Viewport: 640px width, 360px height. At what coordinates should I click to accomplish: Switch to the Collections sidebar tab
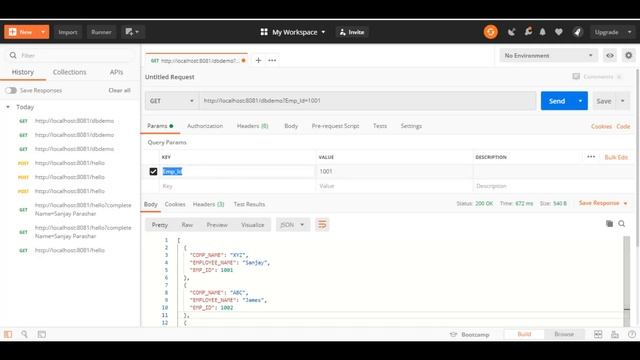pyautogui.click(x=69, y=72)
